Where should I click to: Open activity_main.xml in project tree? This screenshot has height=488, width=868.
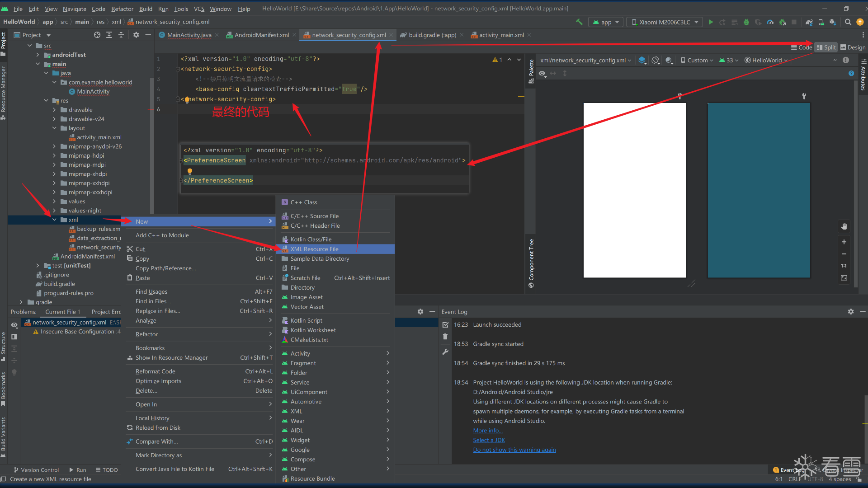99,137
